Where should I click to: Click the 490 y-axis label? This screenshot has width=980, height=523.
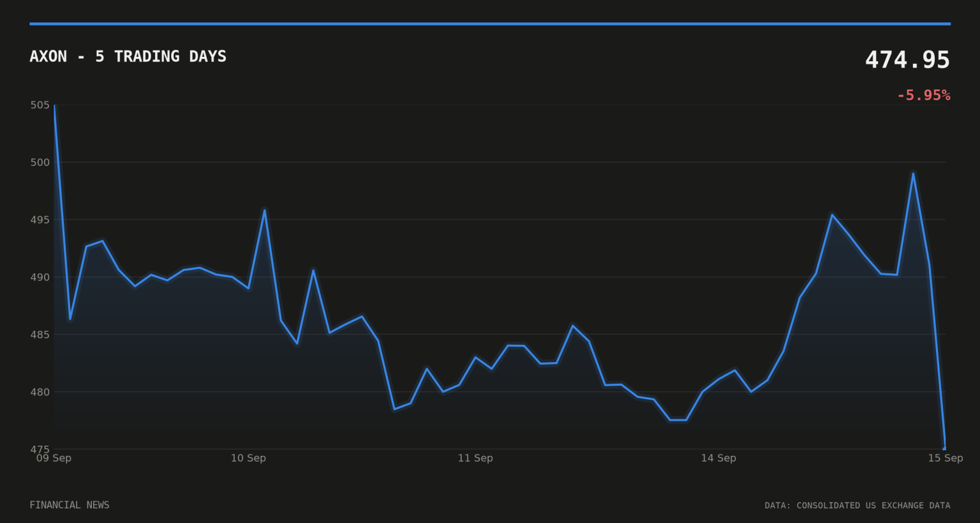(x=40, y=277)
